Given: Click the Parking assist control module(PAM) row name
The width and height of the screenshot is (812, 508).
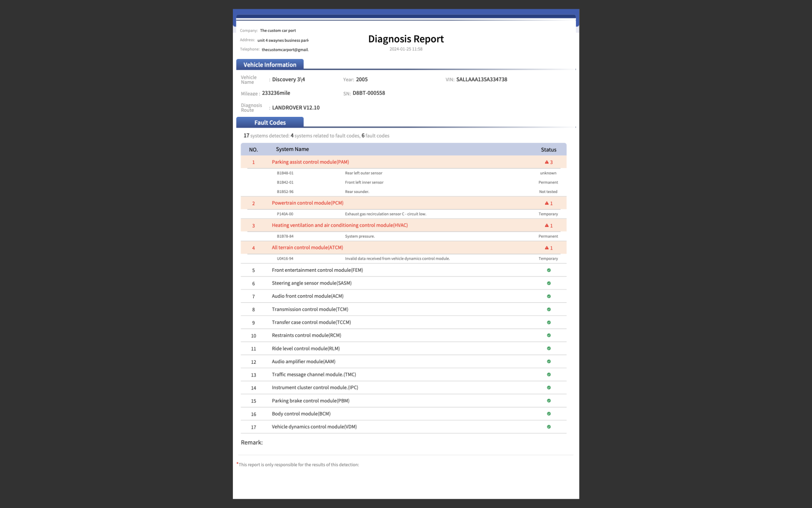Looking at the screenshot, I should (x=311, y=162).
